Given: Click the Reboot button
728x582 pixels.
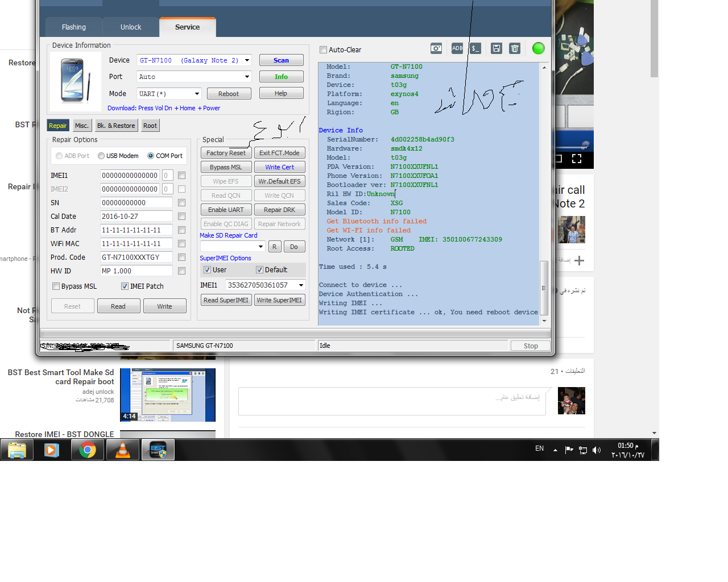Looking at the screenshot, I should pyautogui.click(x=229, y=94).
